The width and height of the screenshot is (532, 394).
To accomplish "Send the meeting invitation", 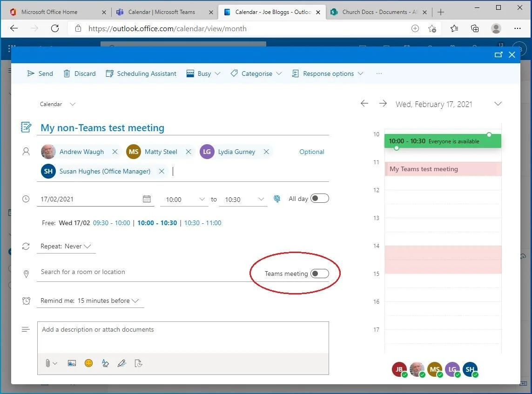I will [x=40, y=73].
